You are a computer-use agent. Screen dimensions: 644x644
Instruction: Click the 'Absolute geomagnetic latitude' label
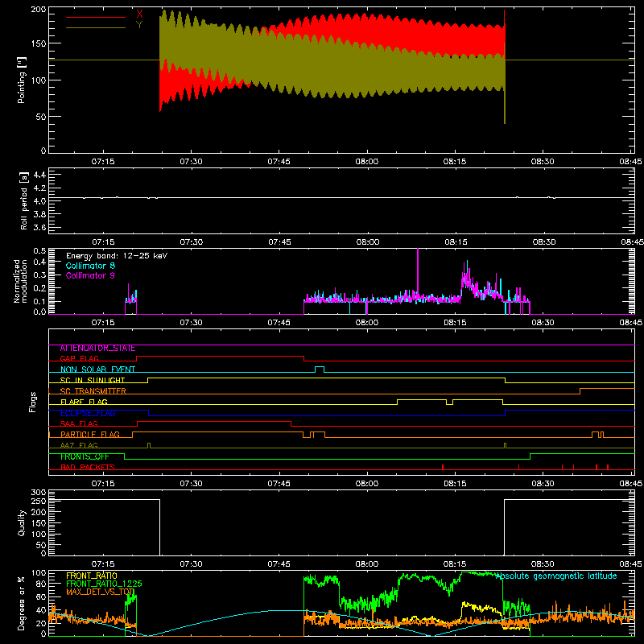(x=556, y=576)
